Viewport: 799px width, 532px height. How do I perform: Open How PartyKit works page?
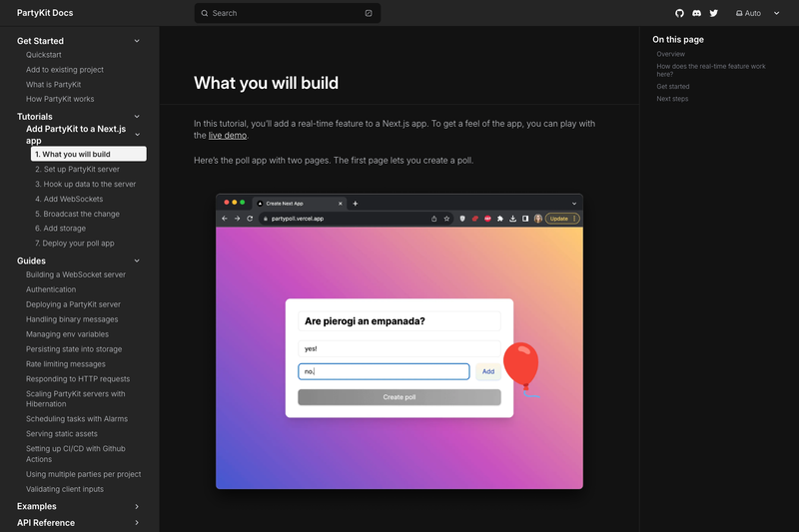[60, 99]
